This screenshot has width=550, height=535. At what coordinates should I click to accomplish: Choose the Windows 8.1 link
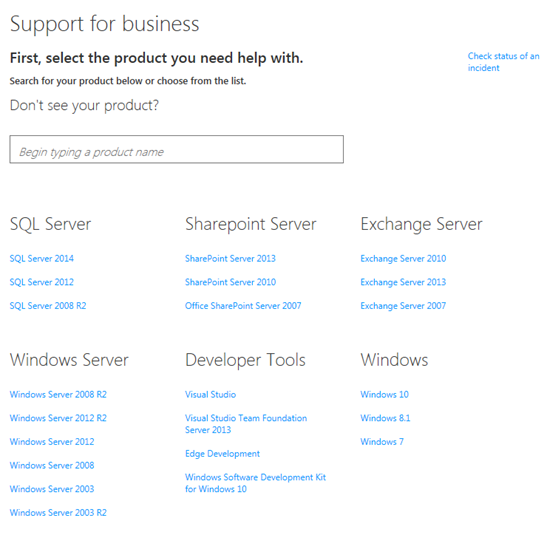click(385, 418)
